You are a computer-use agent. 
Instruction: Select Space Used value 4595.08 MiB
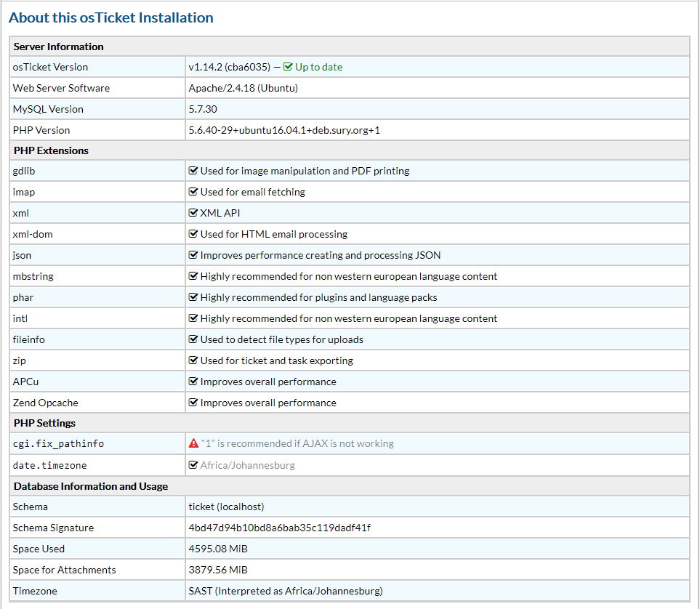coord(218,549)
